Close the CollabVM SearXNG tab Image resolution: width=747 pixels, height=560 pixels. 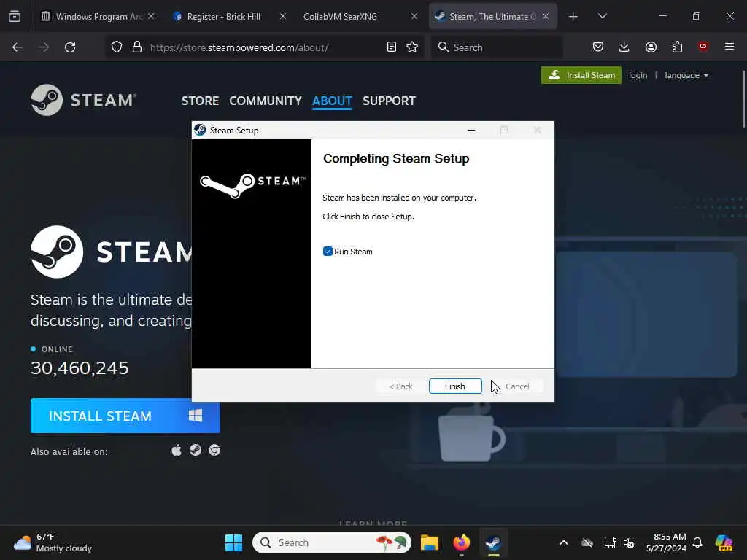[x=414, y=16]
